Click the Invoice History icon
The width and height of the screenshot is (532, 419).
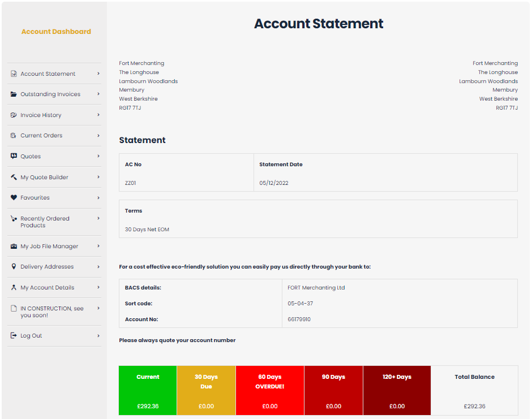coord(14,115)
